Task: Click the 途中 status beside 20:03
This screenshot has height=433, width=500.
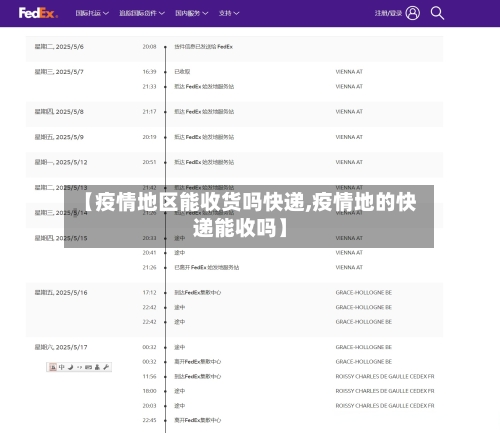Action: 180,406
